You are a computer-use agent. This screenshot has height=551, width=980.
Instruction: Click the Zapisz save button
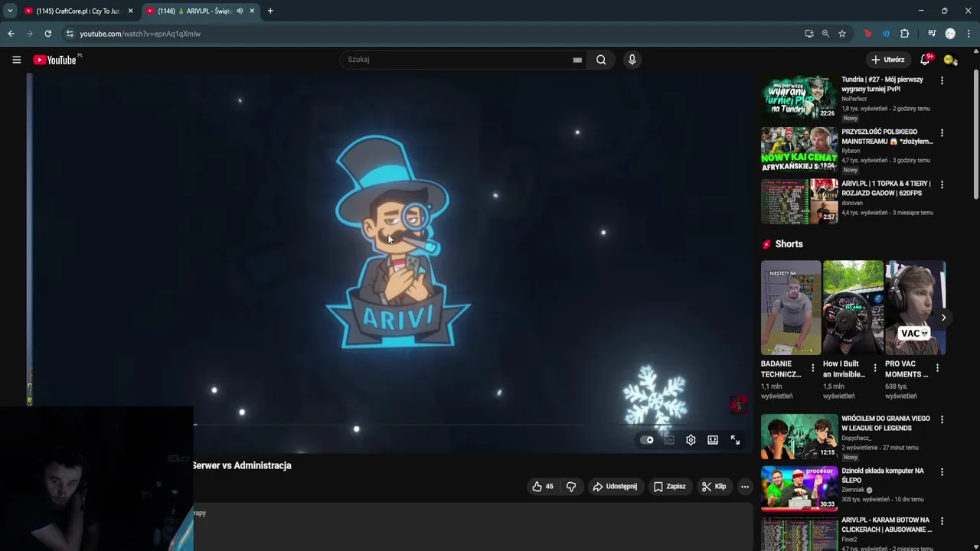click(669, 487)
